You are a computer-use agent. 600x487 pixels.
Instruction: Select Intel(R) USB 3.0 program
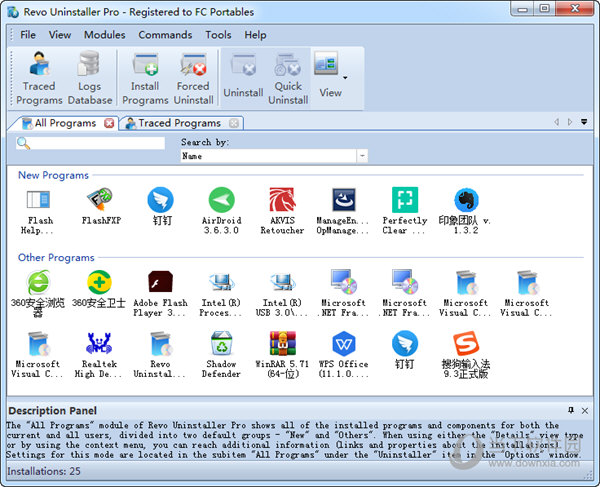pos(282,294)
